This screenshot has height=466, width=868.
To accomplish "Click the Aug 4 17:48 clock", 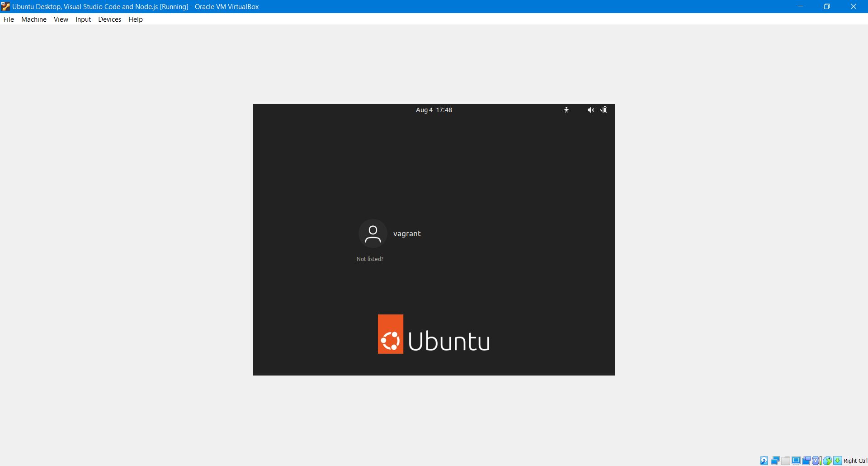I will pyautogui.click(x=434, y=110).
